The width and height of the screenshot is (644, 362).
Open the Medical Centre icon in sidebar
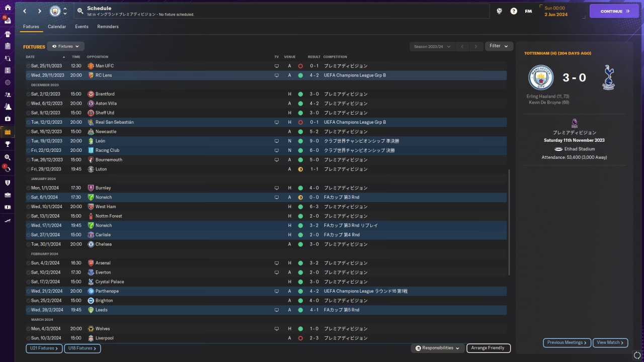(x=8, y=119)
